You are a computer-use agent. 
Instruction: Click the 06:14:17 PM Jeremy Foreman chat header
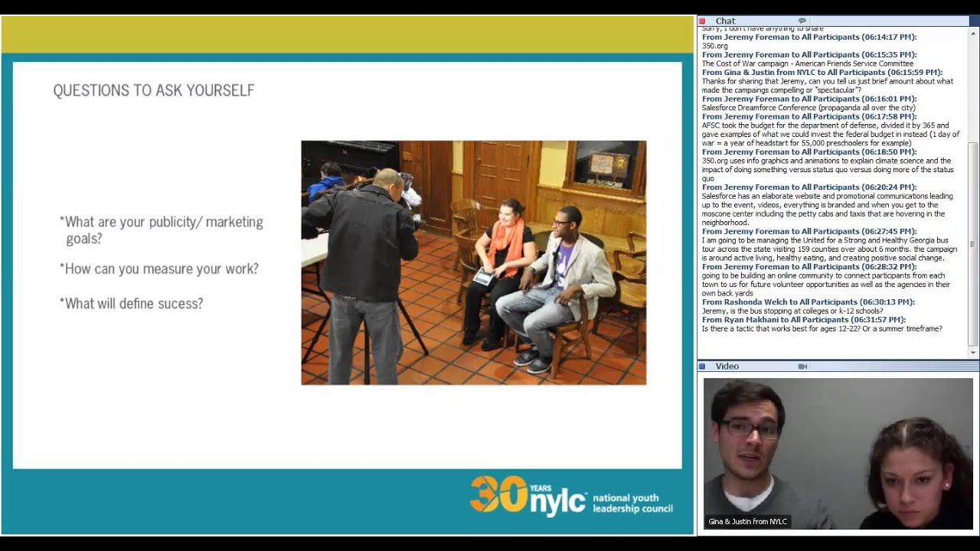[809, 37]
